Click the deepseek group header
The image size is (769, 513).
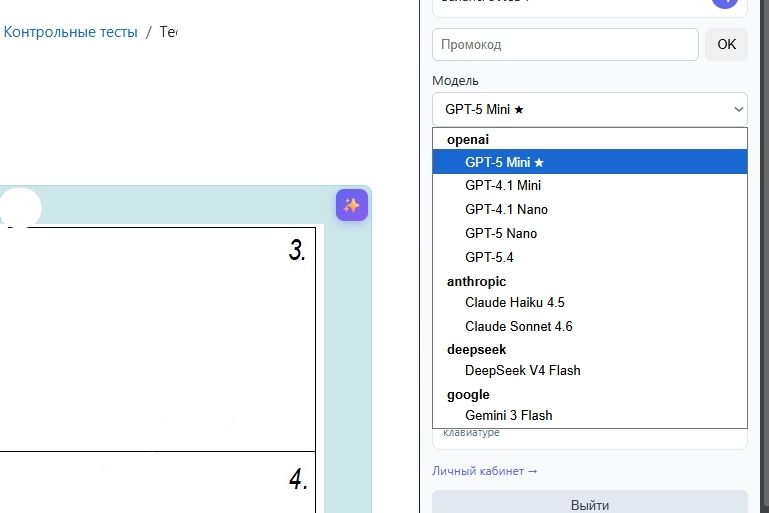tap(476, 350)
